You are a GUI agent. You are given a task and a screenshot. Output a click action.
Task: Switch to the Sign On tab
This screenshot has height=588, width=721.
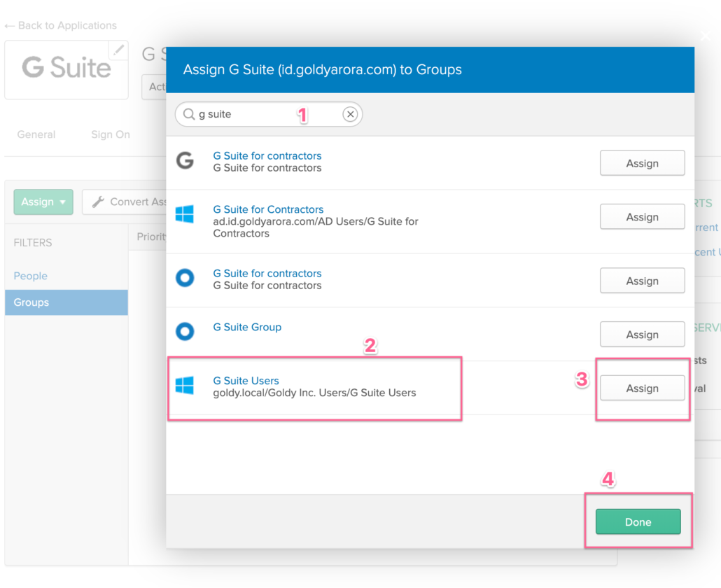click(111, 134)
